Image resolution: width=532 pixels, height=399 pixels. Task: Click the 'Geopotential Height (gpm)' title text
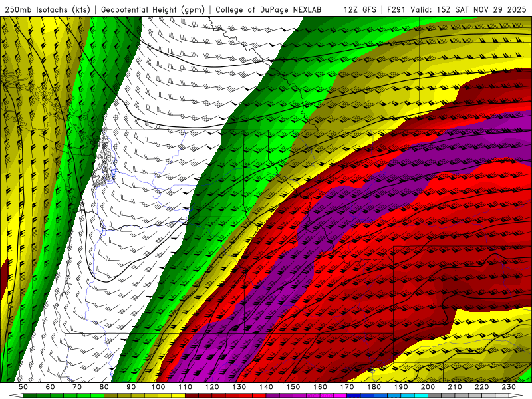(x=153, y=10)
